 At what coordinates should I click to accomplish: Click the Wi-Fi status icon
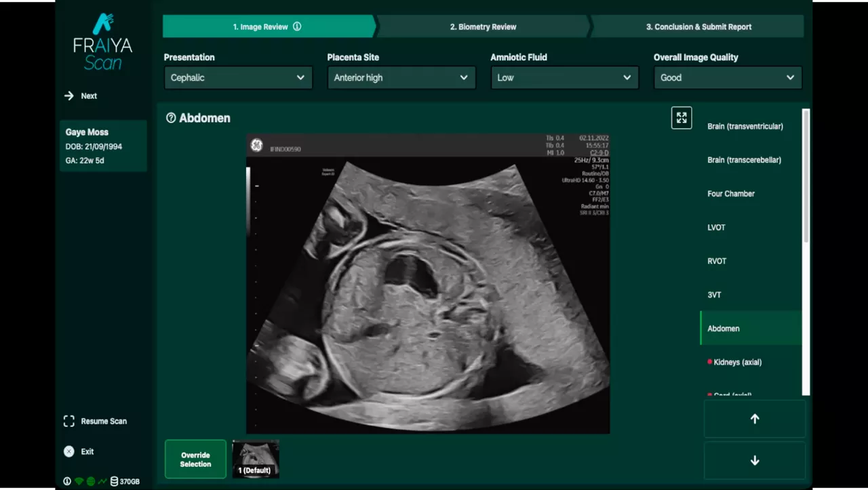(79, 481)
